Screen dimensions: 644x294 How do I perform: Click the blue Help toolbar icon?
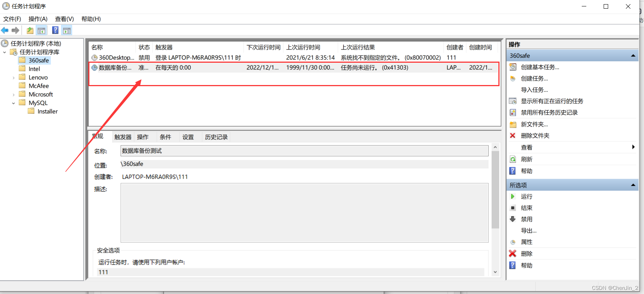(55, 31)
